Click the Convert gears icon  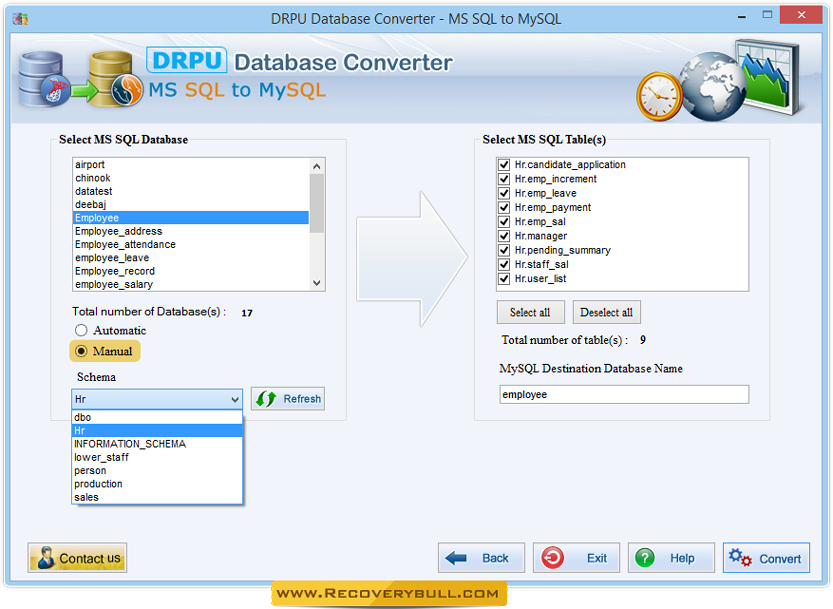(x=740, y=558)
